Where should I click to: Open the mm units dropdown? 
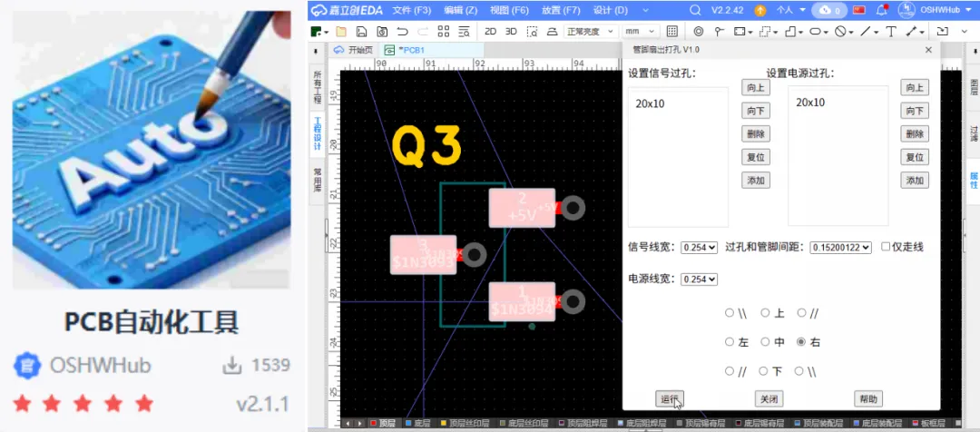[642, 31]
